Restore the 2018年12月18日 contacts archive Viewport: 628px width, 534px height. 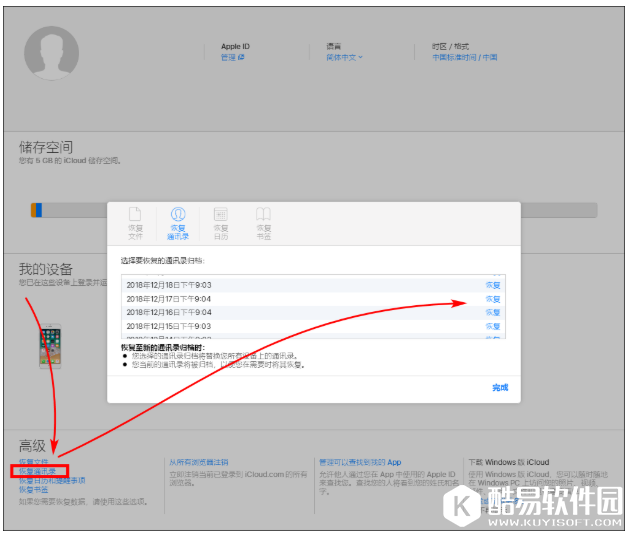(x=492, y=285)
